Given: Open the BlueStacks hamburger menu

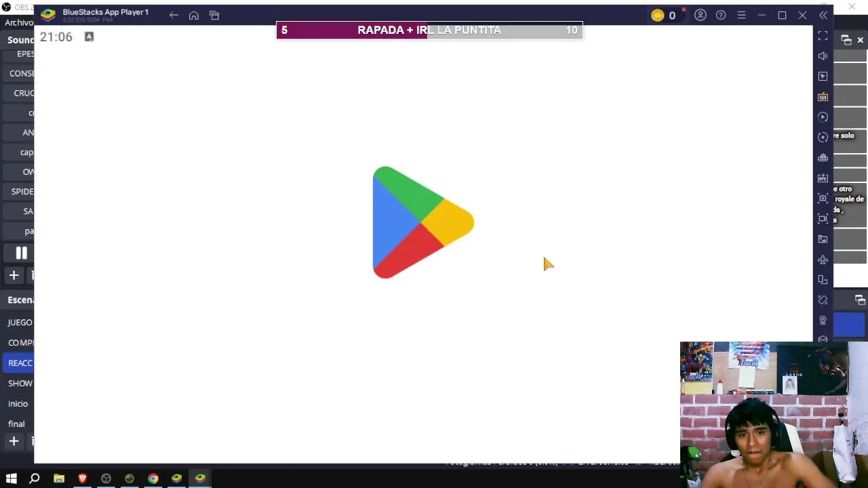Looking at the screenshot, I should (x=741, y=15).
